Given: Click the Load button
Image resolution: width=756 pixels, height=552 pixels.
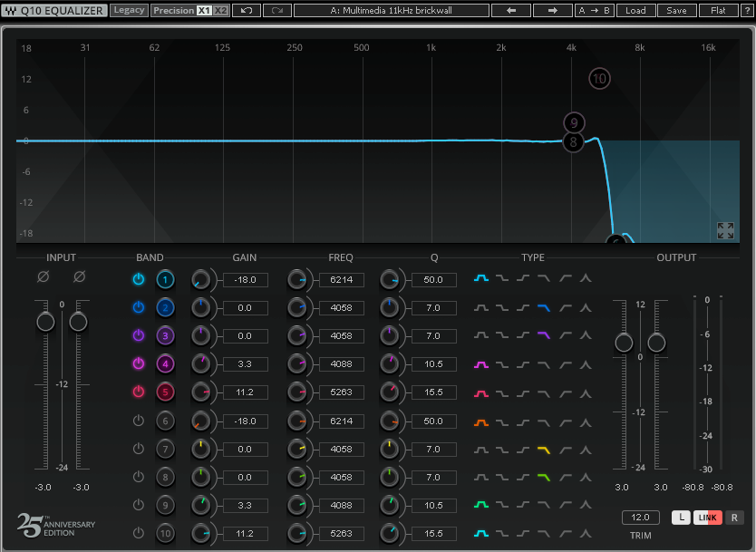Looking at the screenshot, I should pos(635,10).
